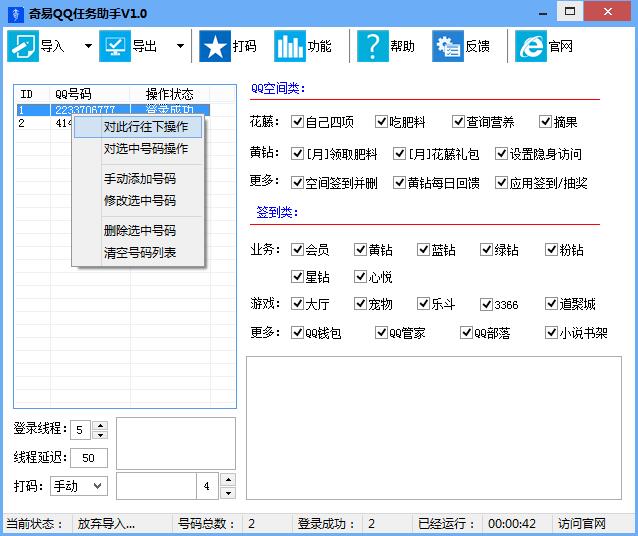Image resolution: width=638 pixels, height=536 pixels.
Task: Choose 清空号码列表 from context menu
Action: coord(140,253)
